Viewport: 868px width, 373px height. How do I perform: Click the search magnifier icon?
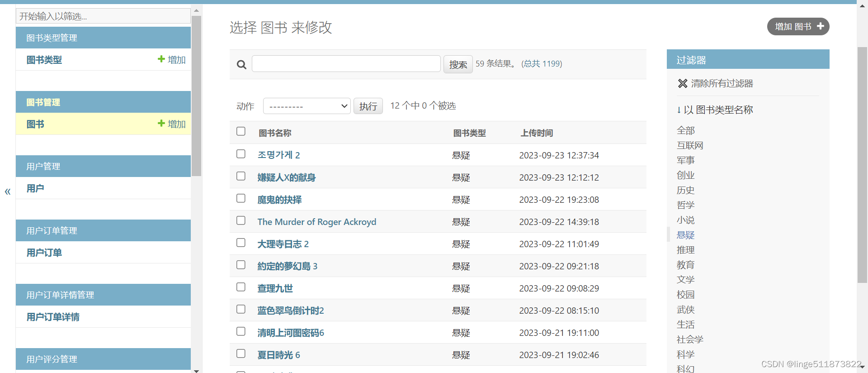pos(241,65)
